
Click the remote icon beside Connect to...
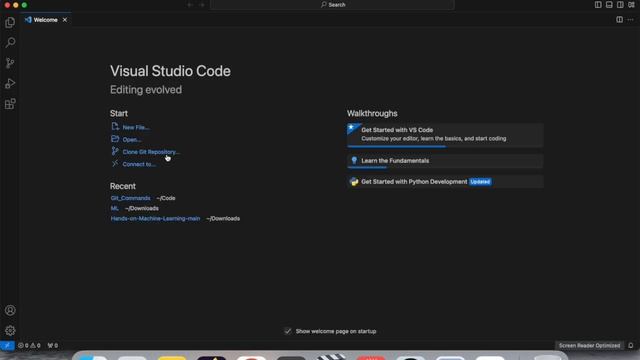115,163
